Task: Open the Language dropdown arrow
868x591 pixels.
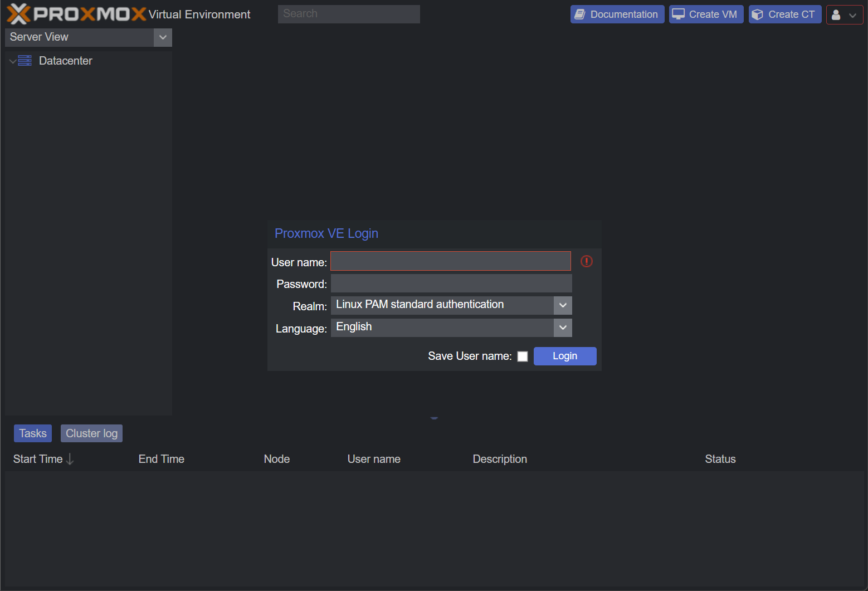Action: pyautogui.click(x=563, y=328)
